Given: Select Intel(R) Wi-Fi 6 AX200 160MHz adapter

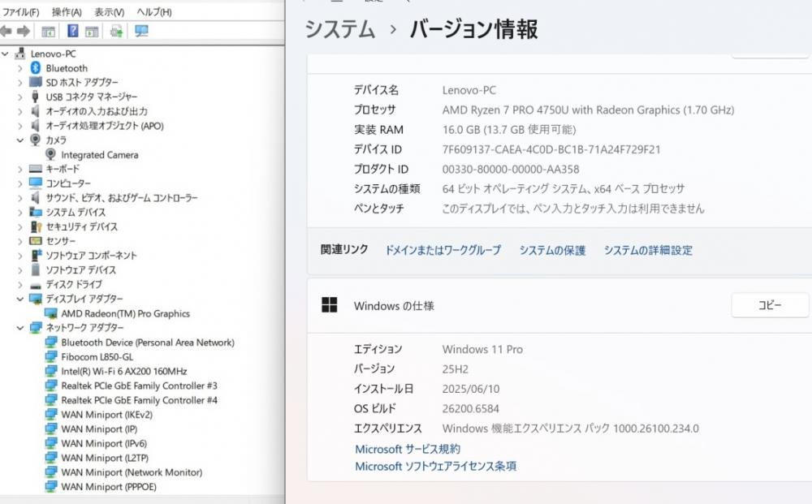Looking at the screenshot, I should point(124,372).
